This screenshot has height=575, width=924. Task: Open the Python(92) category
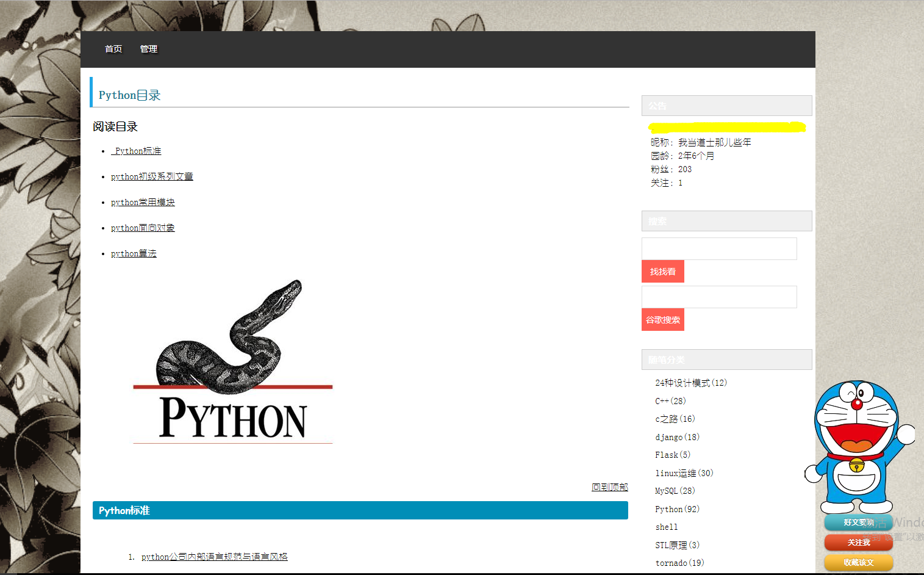(x=678, y=509)
